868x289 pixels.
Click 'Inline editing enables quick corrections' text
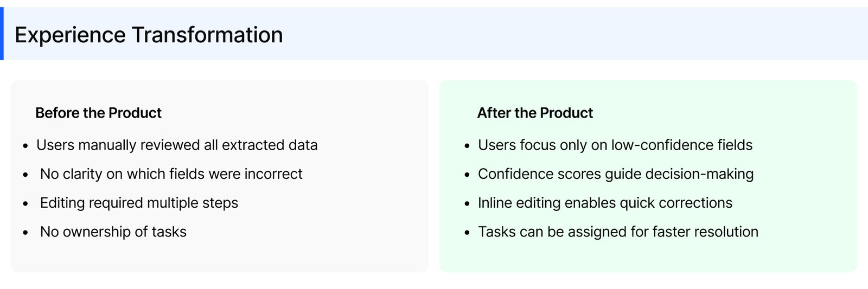click(605, 203)
